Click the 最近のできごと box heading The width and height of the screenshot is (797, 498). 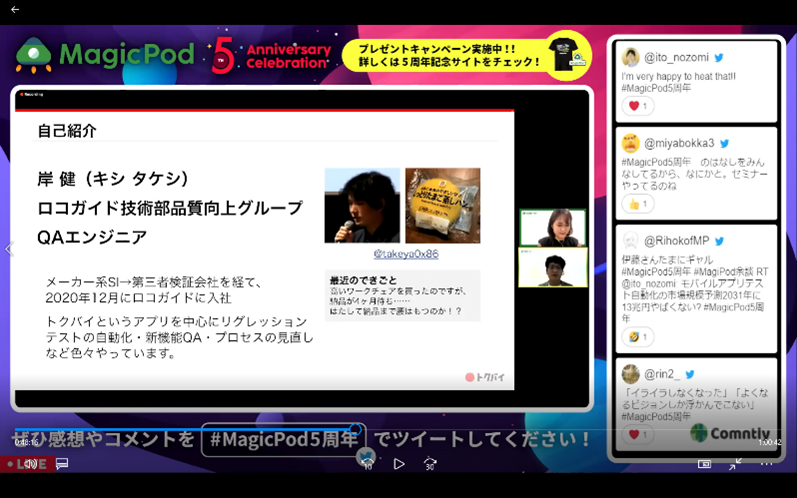(363, 280)
